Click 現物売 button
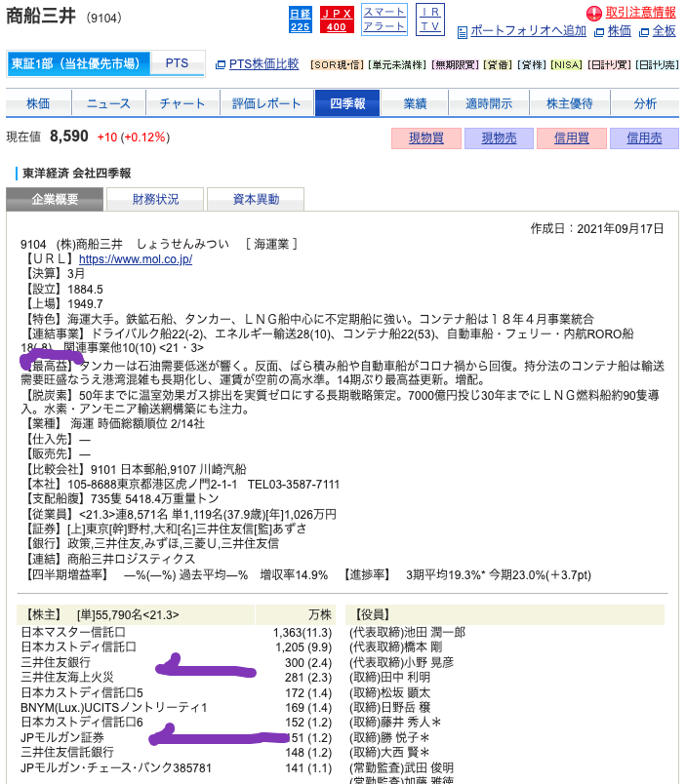This screenshot has height=784, width=686. coord(499,138)
